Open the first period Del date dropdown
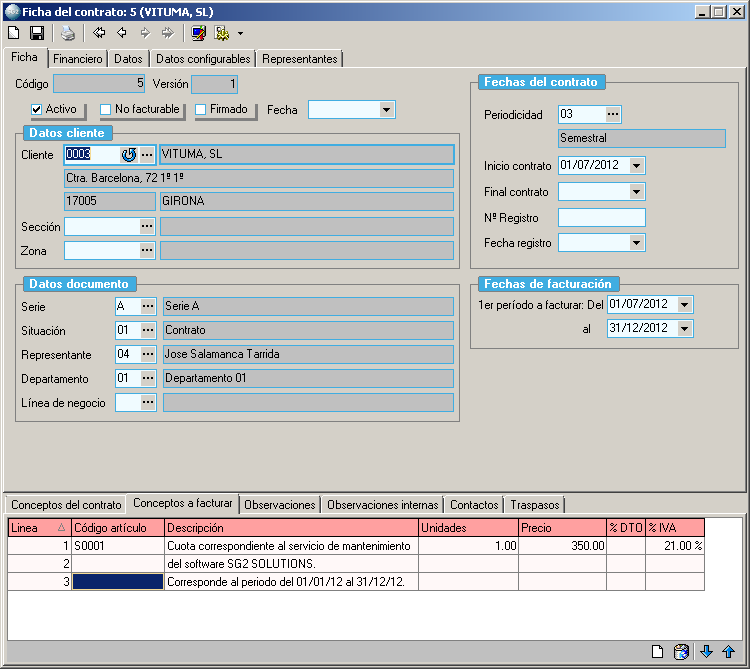Viewport: 750px width, 669px height. (684, 304)
